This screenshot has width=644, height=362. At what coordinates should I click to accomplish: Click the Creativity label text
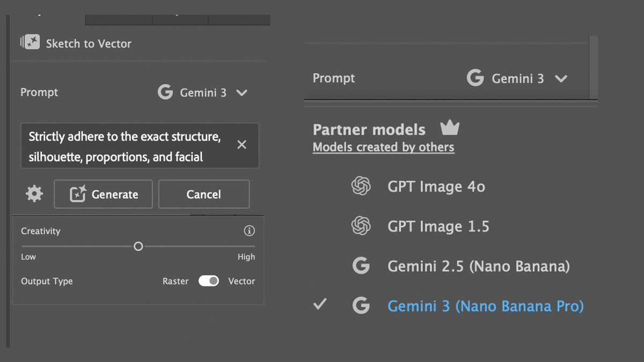tap(41, 231)
